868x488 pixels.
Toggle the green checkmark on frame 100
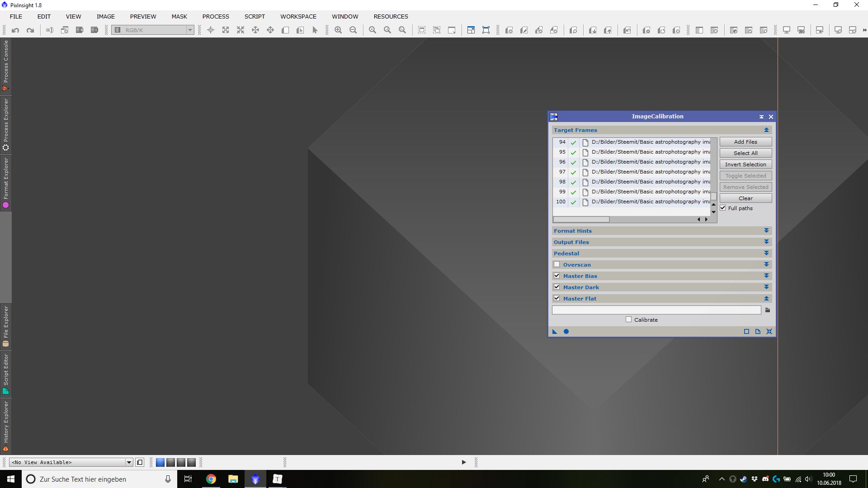point(573,202)
